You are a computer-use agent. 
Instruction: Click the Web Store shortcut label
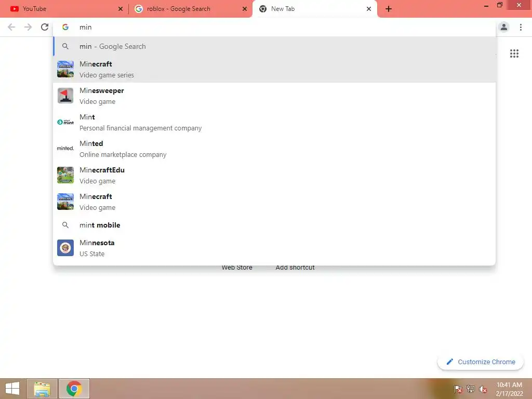click(x=237, y=268)
